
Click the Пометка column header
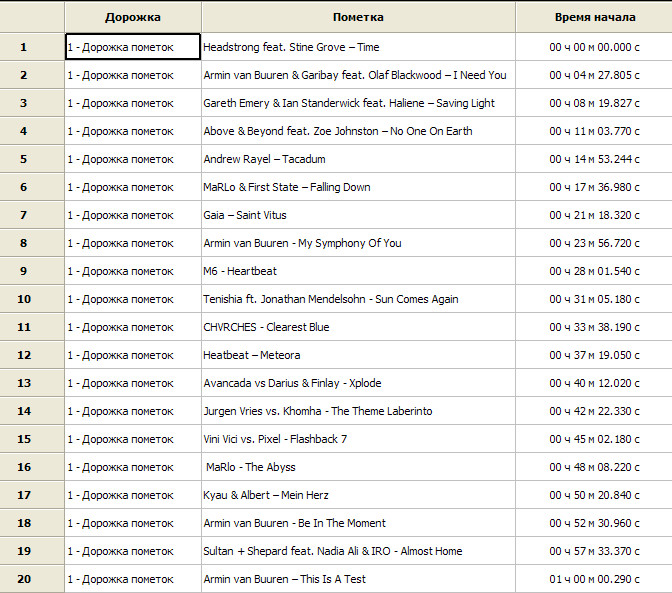pos(358,17)
